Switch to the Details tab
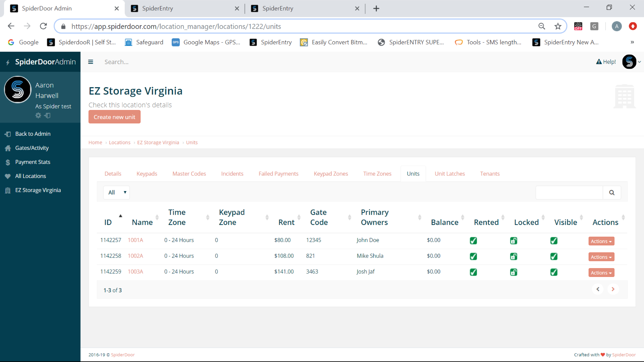 point(113,174)
